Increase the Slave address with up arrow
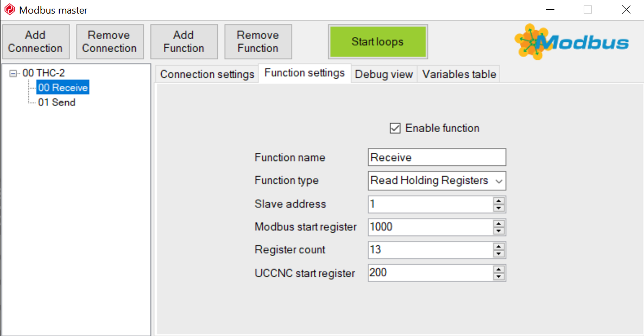 [x=498, y=201]
